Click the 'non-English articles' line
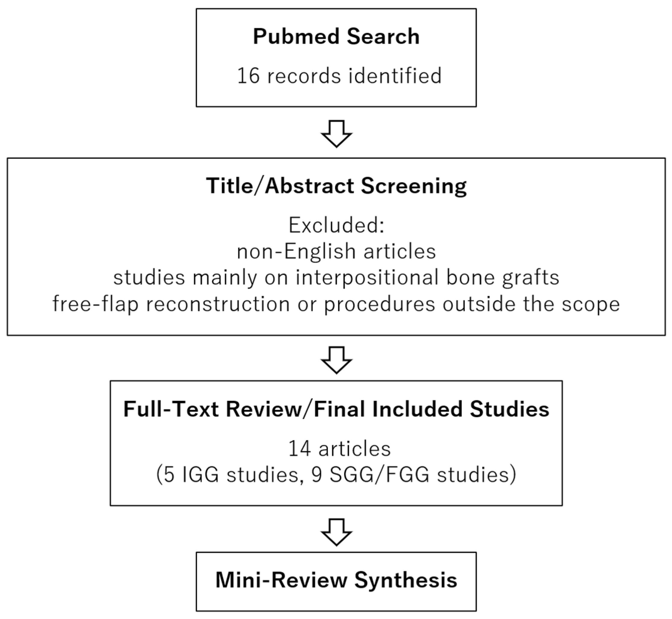This screenshot has height=619, width=672. 336,252
